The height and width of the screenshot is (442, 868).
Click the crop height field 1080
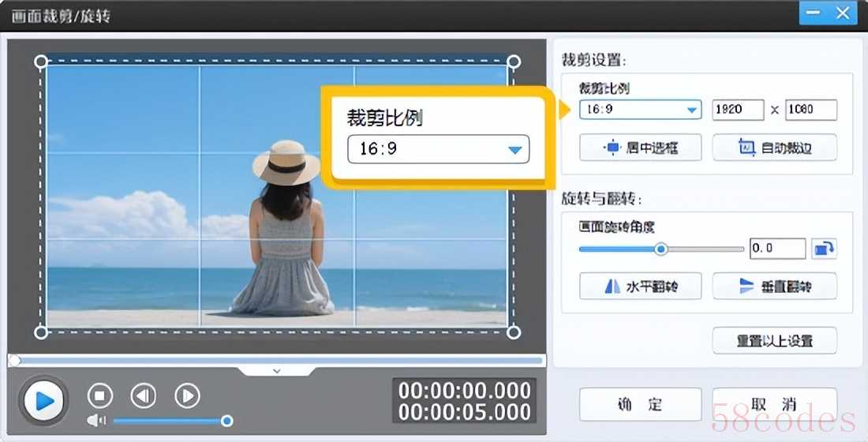(x=811, y=110)
